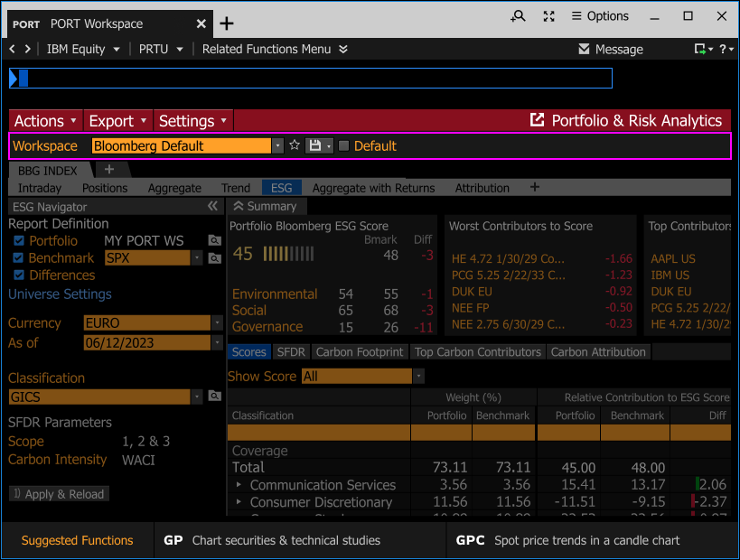The height and width of the screenshot is (560, 740).
Task: Go forward with the right arrow
Action: (x=27, y=49)
